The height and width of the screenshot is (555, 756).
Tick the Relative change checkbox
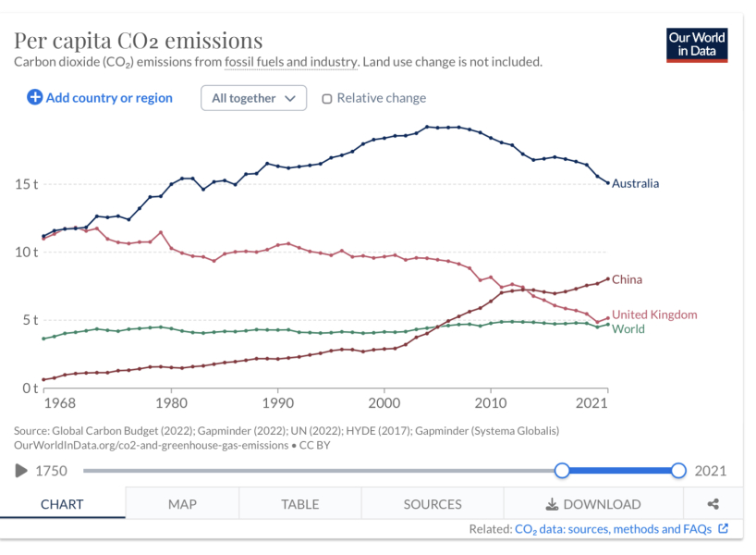(x=327, y=98)
